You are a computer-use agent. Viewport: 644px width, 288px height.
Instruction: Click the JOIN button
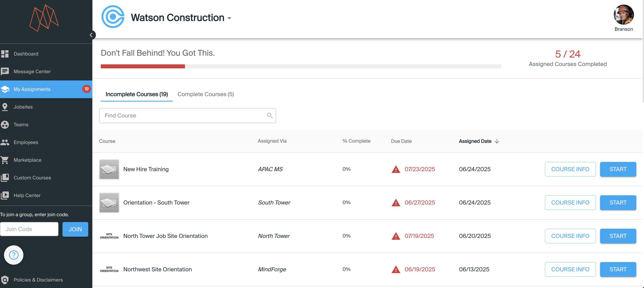(x=75, y=229)
